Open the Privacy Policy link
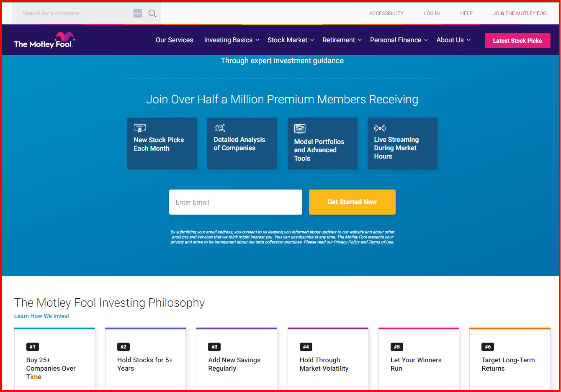 [x=347, y=242]
